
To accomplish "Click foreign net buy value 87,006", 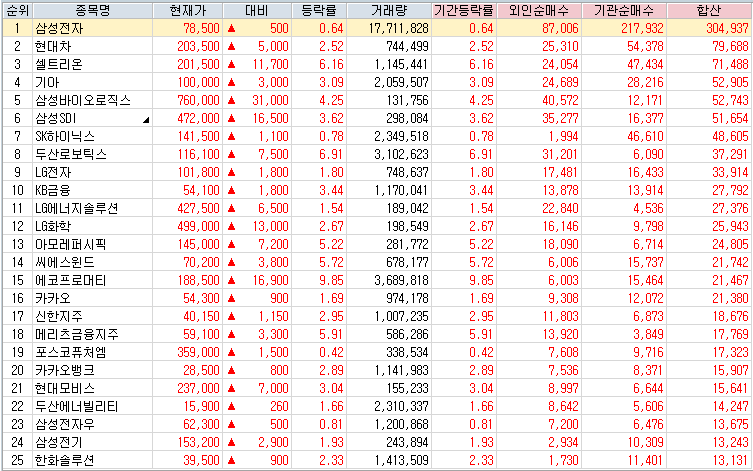I will (x=560, y=28).
